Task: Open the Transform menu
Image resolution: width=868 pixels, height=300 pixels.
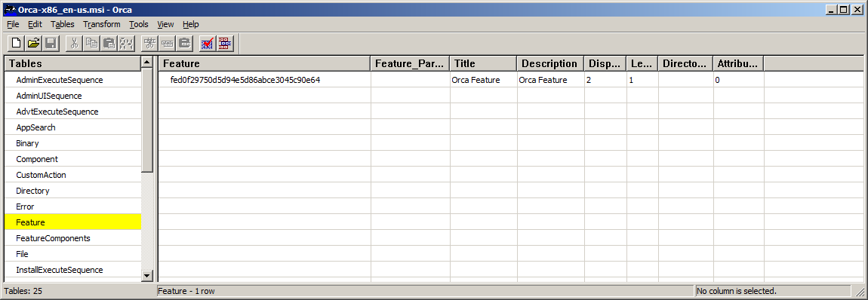Action: [102, 24]
